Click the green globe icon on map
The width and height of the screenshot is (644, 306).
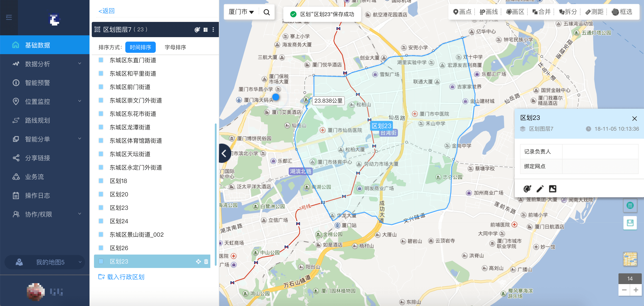click(x=630, y=206)
